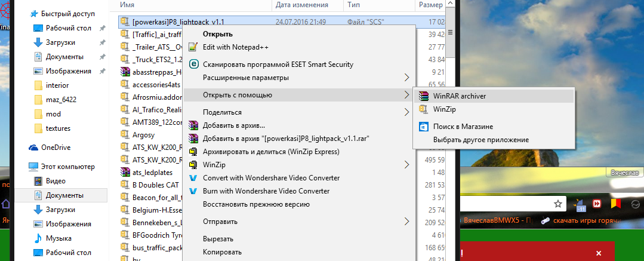Choose 'Поиск в Магазине' in submenu
Screen dimensions: 644x261
click(463, 127)
